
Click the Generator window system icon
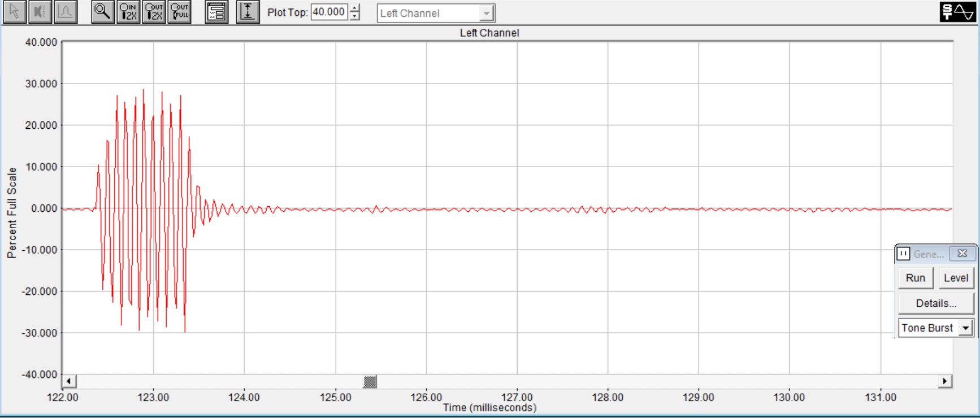[903, 254]
